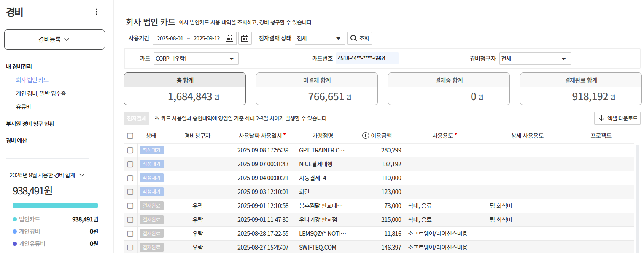The height and width of the screenshot is (253, 644).
Task: Click the 법인카드 expense progress bar
Action: coord(55,205)
